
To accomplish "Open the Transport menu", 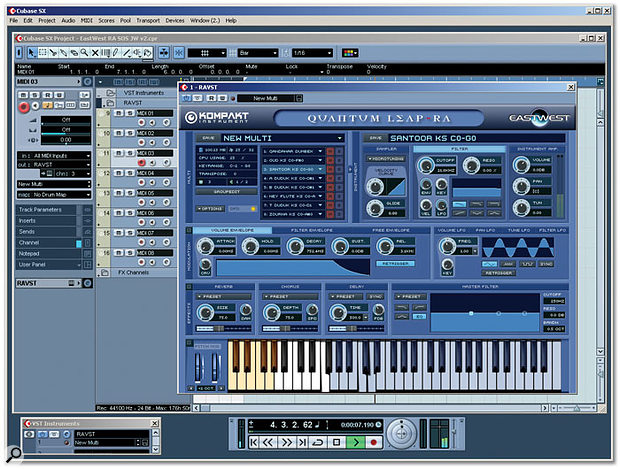I will coord(148,21).
